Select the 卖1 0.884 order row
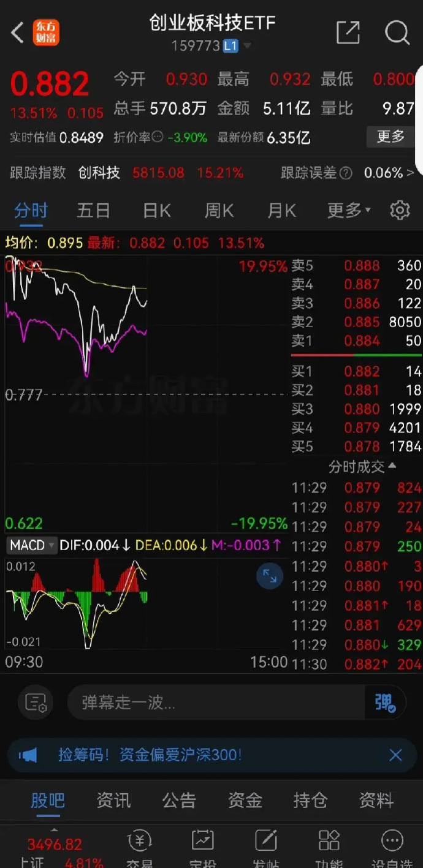 click(x=356, y=341)
